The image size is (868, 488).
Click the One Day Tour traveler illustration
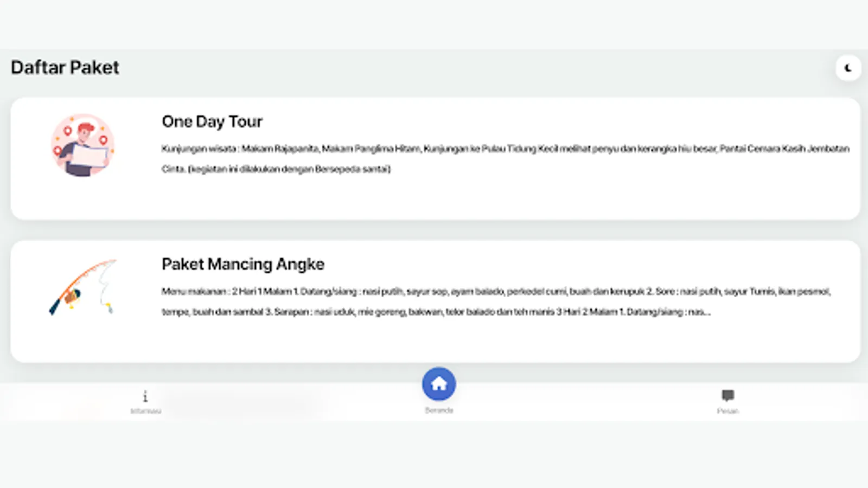pyautogui.click(x=82, y=145)
